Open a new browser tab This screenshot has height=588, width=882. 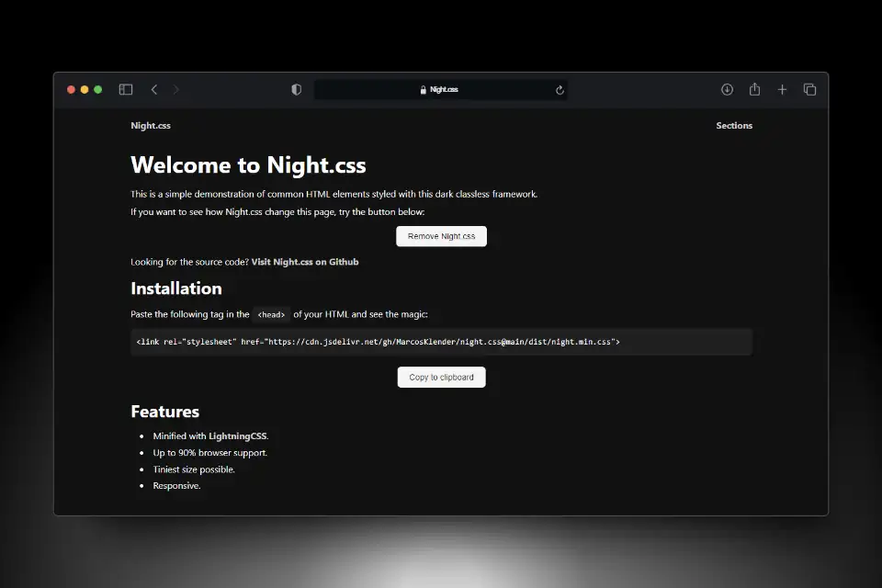tap(782, 89)
